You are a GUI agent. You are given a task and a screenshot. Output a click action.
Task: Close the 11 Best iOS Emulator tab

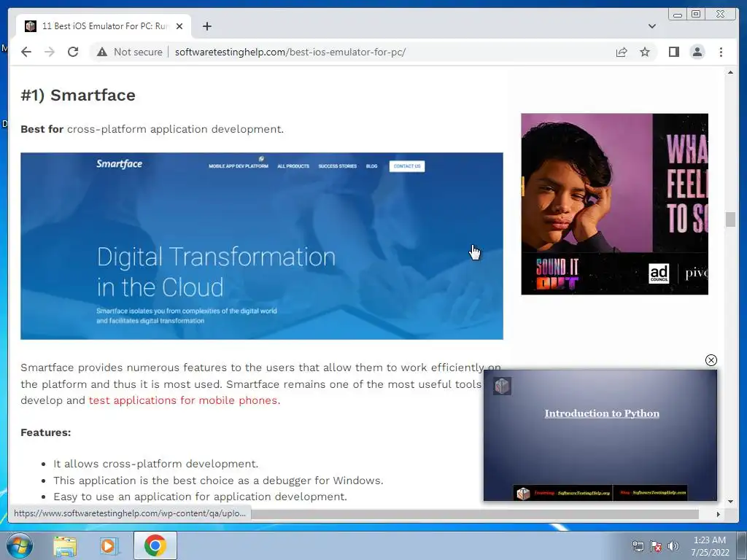tap(179, 26)
